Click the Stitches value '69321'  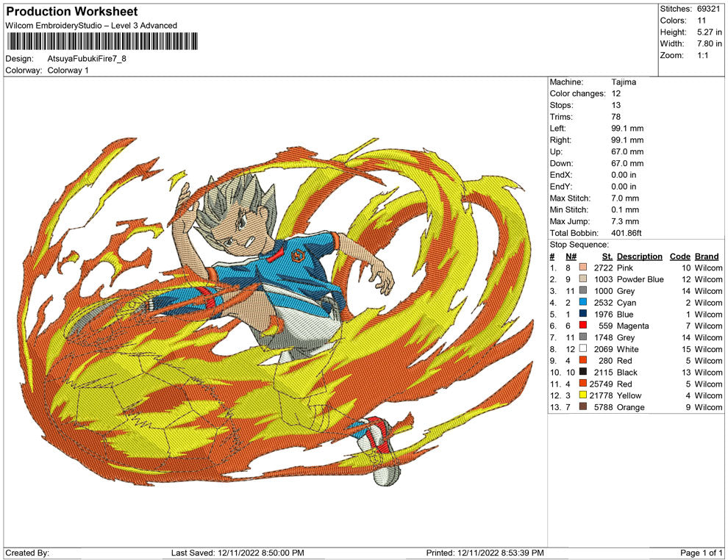point(708,9)
